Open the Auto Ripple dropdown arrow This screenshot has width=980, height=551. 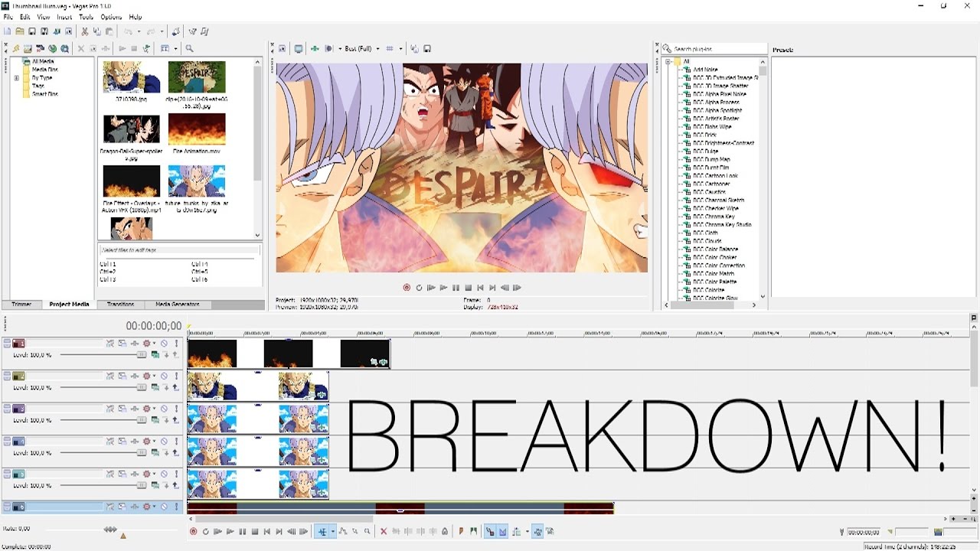[528, 531]
